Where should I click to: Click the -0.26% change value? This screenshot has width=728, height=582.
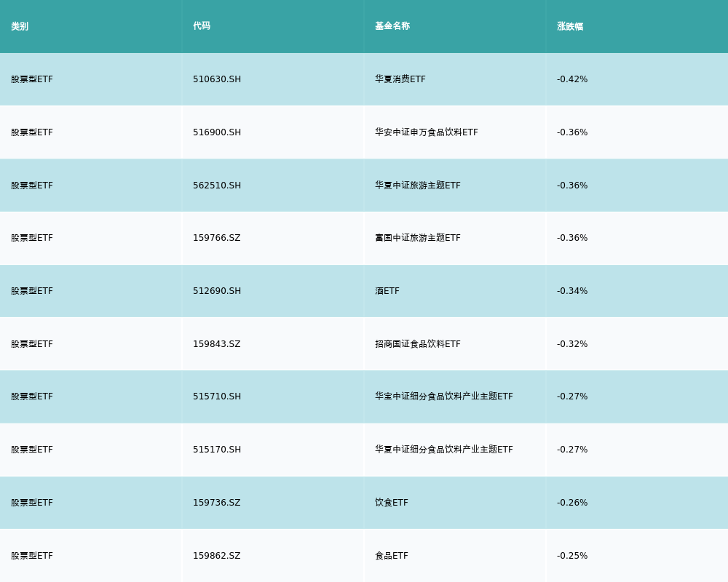pyautogui.click(x=572, y=503)
